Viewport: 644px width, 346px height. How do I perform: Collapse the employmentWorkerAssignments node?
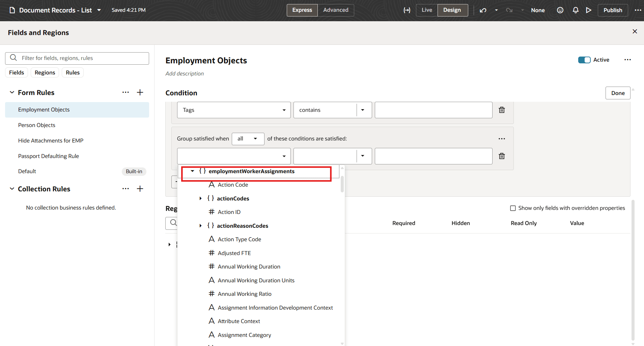point(192,171)
